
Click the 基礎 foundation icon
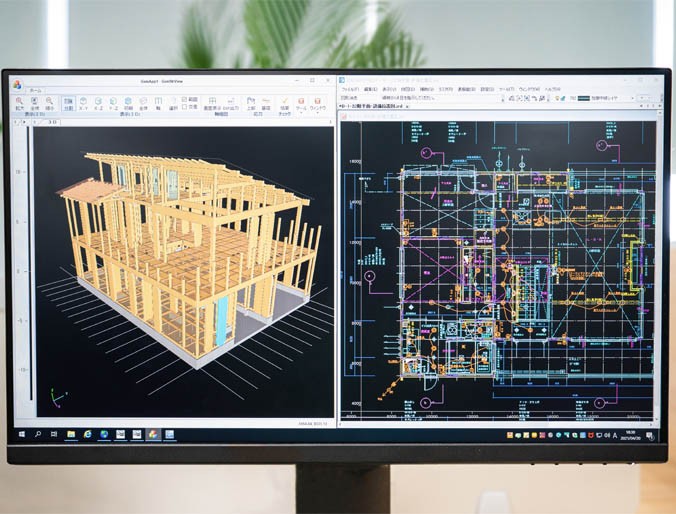pyautogui.click(x=266, y=103)
